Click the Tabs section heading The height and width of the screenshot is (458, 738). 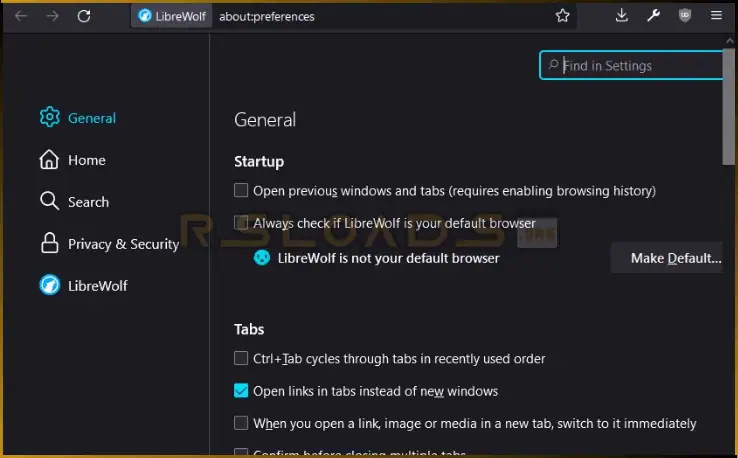click(249, 329)
